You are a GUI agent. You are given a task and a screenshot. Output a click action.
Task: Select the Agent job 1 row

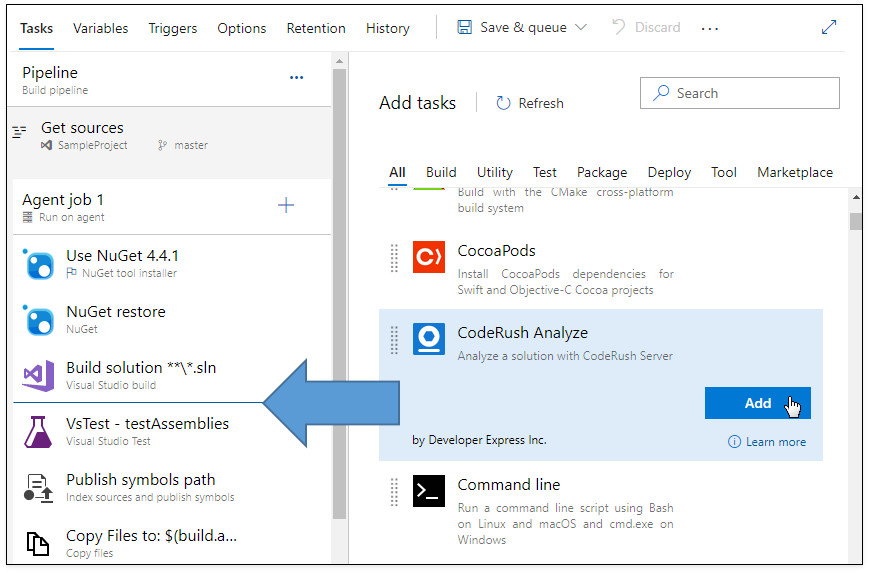click(x=171, y=207)
